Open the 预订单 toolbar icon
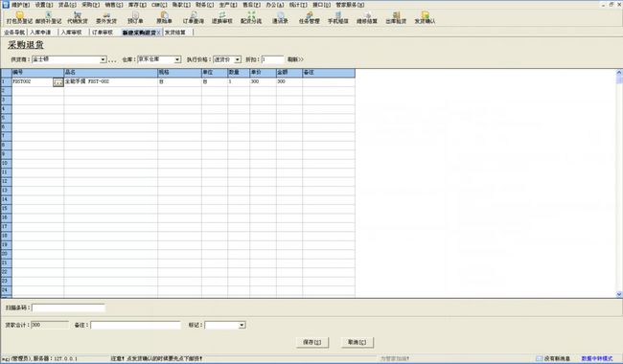Viewport: 623px width, 364px height. pos(135,17)
